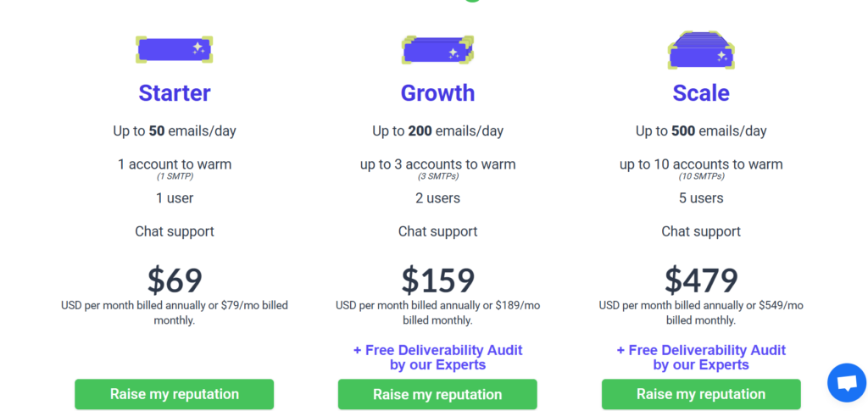Click the $69 Starter price
This screenshot has width=868, height=411.
[175, 280]
